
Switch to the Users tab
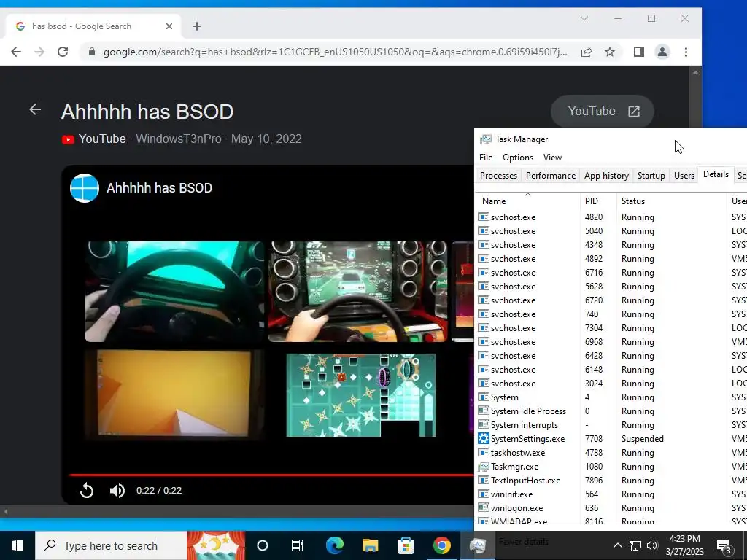[x=684, y=176]
